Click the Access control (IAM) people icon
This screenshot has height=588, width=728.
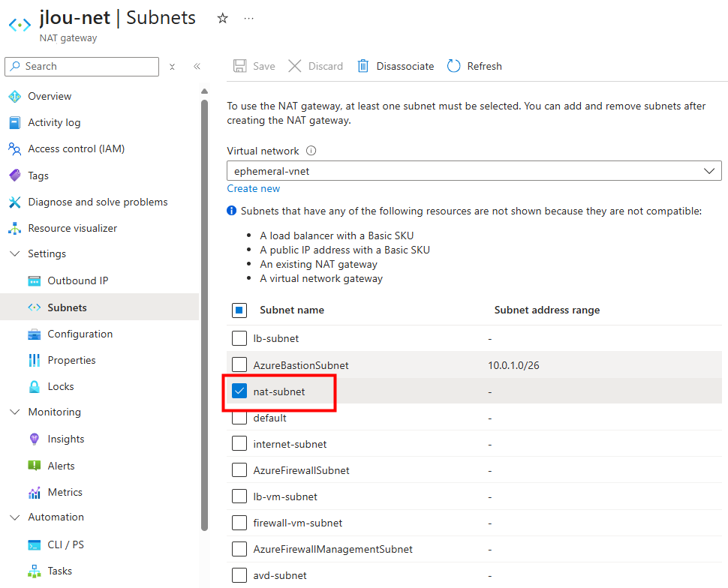click(x=15, y=149)
